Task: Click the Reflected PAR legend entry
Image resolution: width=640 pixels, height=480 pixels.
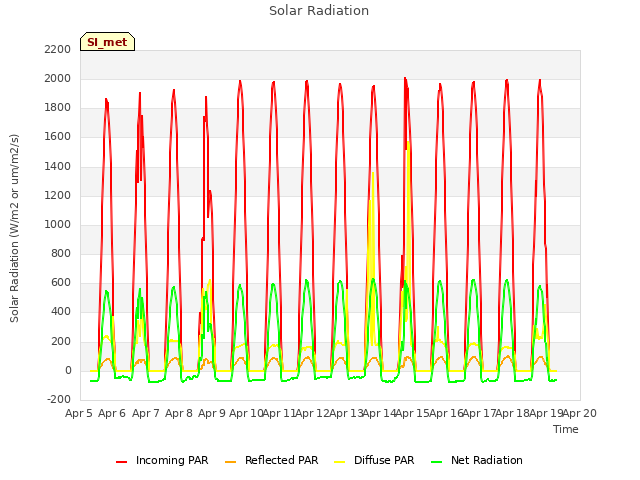Action: pos(271,460)
